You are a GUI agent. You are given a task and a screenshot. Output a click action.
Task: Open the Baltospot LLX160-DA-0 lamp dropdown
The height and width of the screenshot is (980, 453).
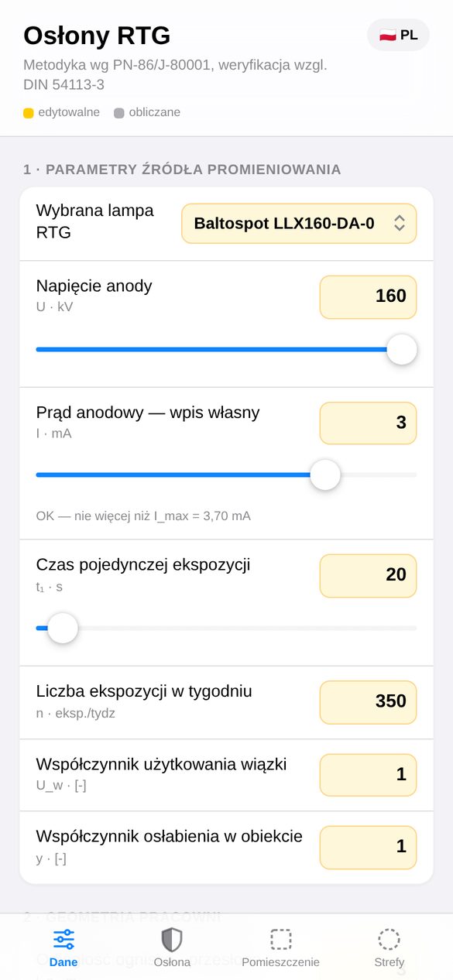pyautogui.click(x=299, y=224)
